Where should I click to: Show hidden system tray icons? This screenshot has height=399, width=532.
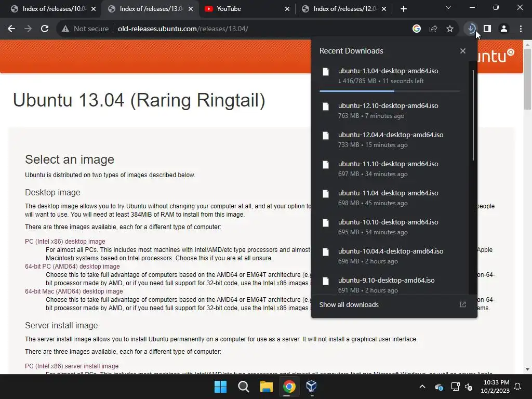(x=422, y=387)
